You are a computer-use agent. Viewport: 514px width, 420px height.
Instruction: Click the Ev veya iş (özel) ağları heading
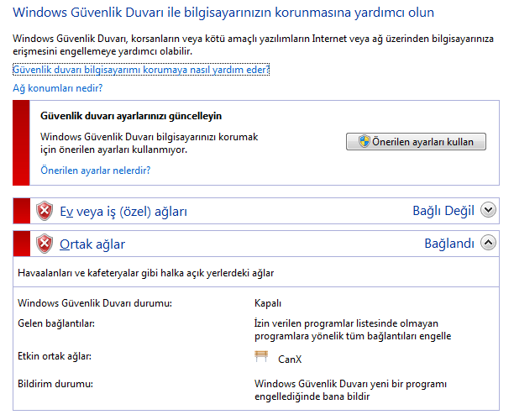pyautogui.click(x=123, y=212)
